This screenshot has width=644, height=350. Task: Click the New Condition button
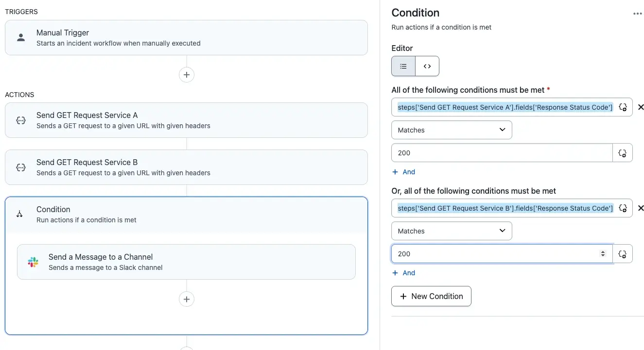tap(431, 296)
